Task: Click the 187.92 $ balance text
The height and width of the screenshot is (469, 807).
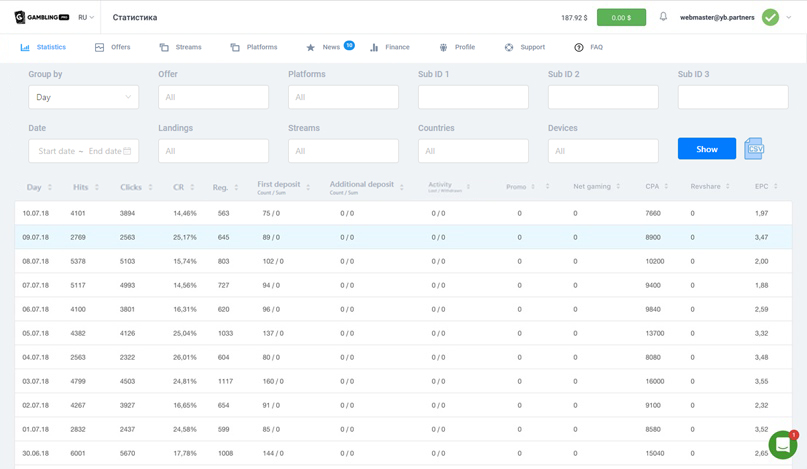Action: click(574, 18)
